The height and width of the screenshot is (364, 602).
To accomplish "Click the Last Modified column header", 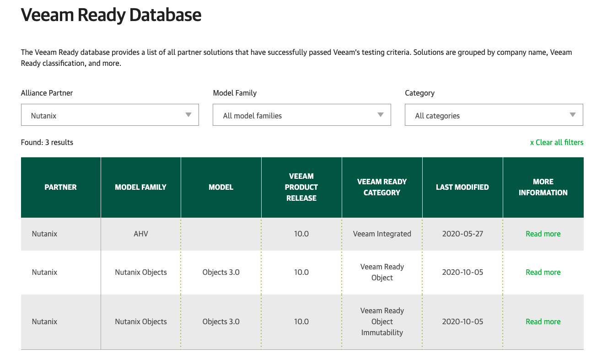I will (x=462, y=187).
